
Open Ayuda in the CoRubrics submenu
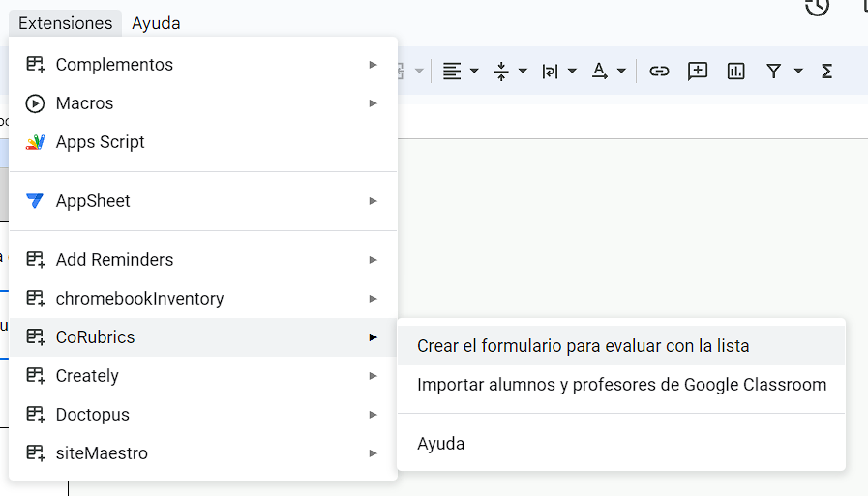coord(621,444)
